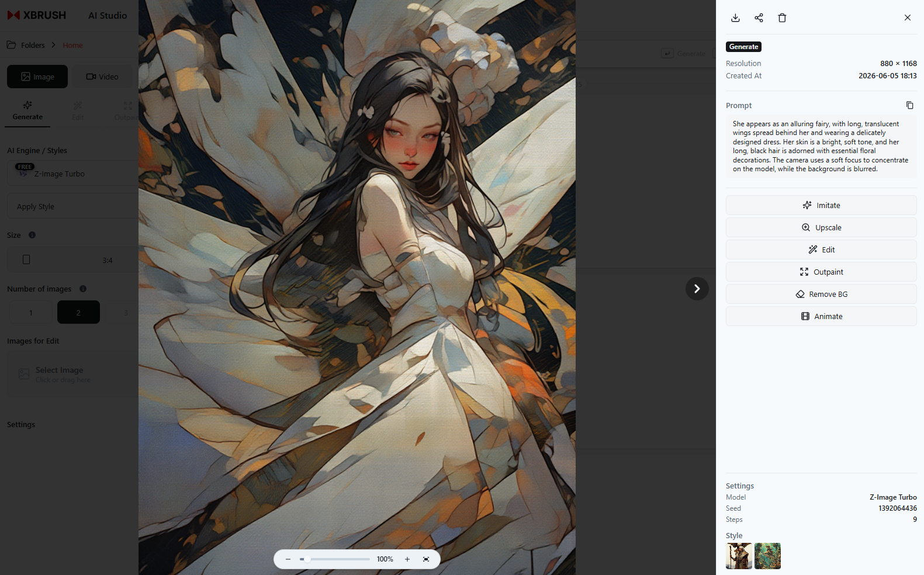
Task: Open the Z-Image Turbo engine selector
Action: pyautogui.click(x=73, y=174)
